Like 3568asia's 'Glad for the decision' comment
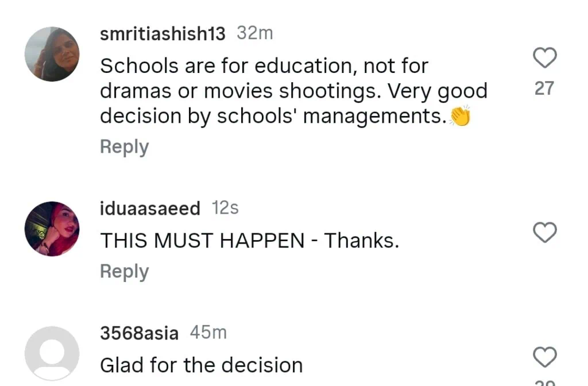 click(545, 357)
